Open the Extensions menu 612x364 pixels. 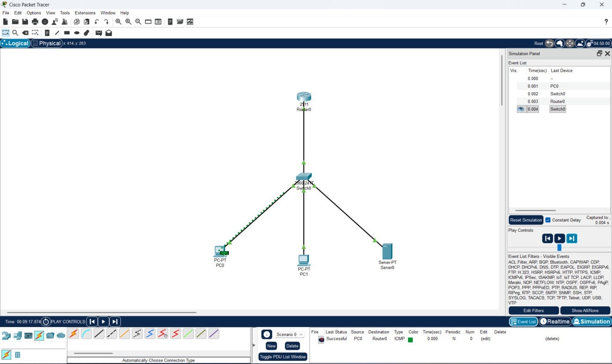[85, 13]
